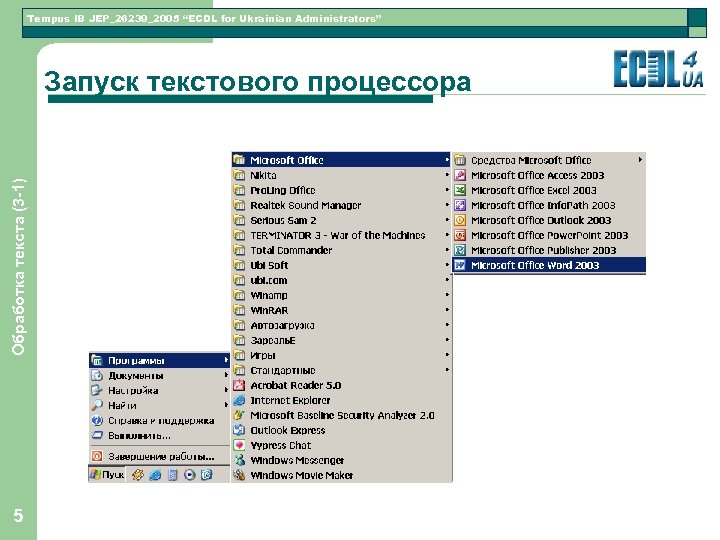Expand the WinRAR submenu arrow

pyautogui.click(x=447, y=310)
